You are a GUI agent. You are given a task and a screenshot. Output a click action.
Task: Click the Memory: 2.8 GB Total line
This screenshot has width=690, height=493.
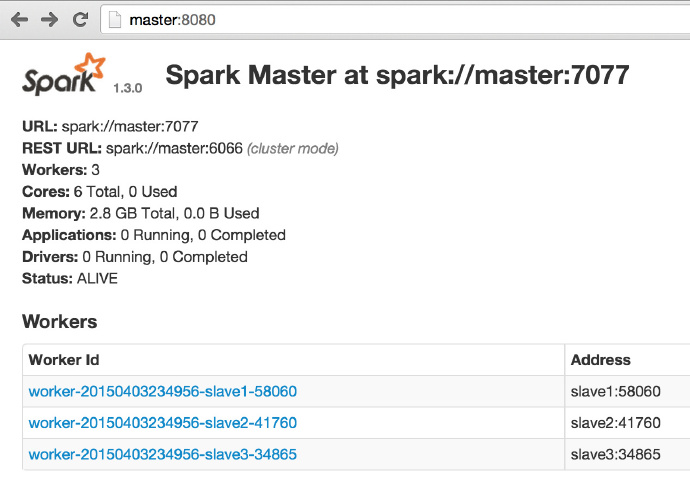tap(140, 213)
